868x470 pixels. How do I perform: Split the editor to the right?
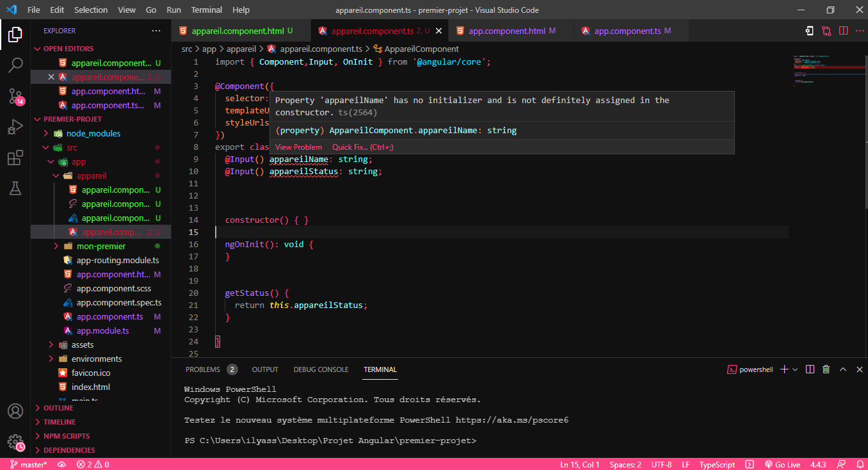(x=844, y=31)
